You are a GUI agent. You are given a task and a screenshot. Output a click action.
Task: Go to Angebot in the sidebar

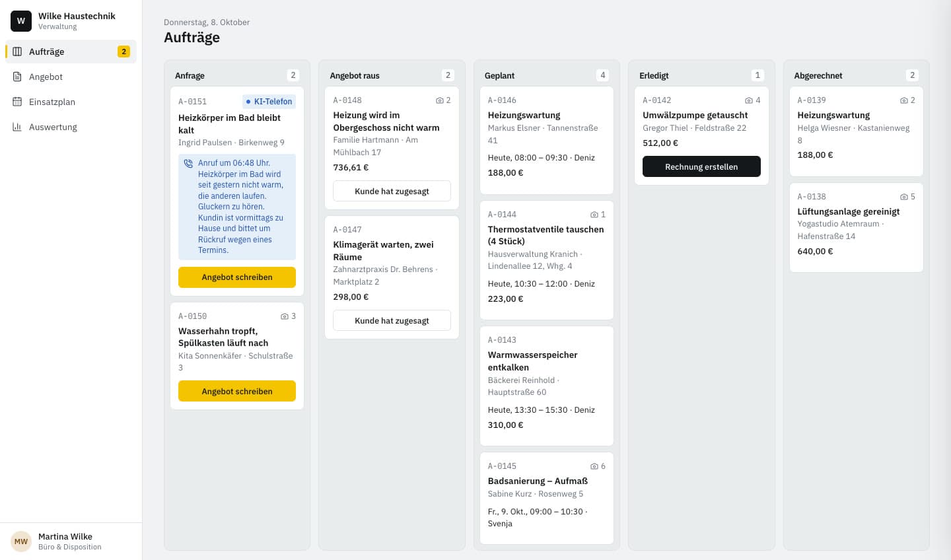(71, 77)
